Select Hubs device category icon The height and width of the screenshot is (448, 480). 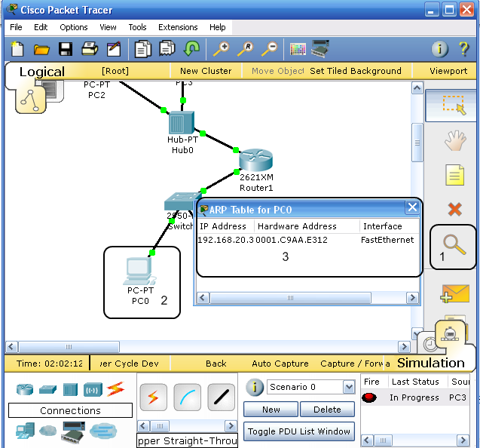point(70,389)
